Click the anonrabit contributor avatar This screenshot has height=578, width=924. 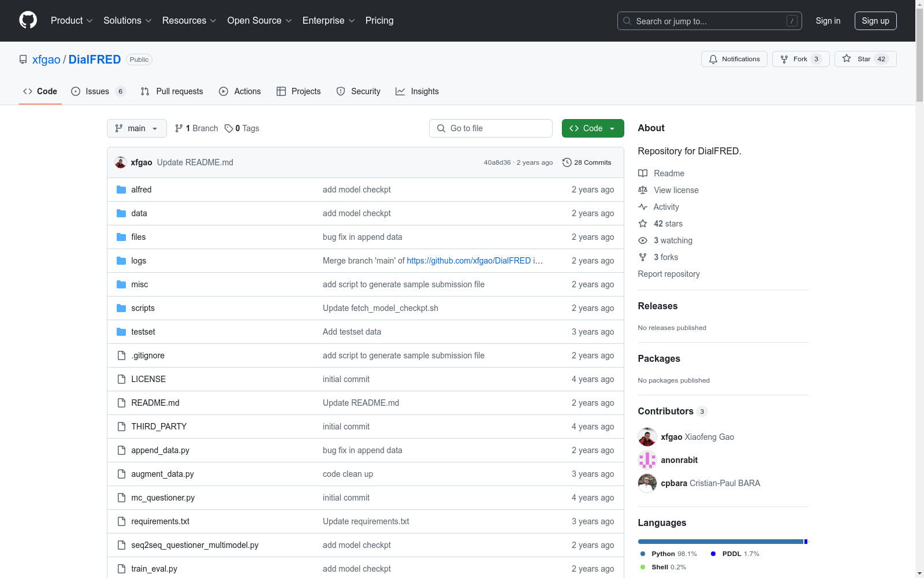(x=647, y=460)
